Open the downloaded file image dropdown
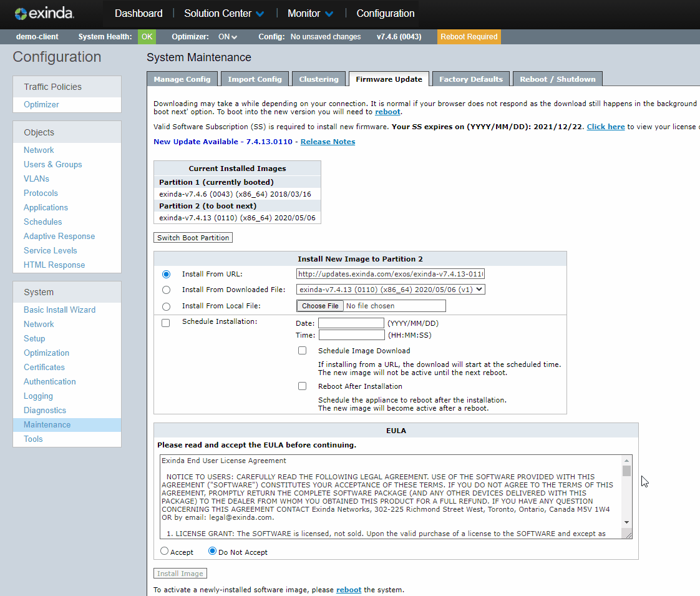The height and width of the screenshot is (596, 700). pyautogui.click(x=391, y=290)
